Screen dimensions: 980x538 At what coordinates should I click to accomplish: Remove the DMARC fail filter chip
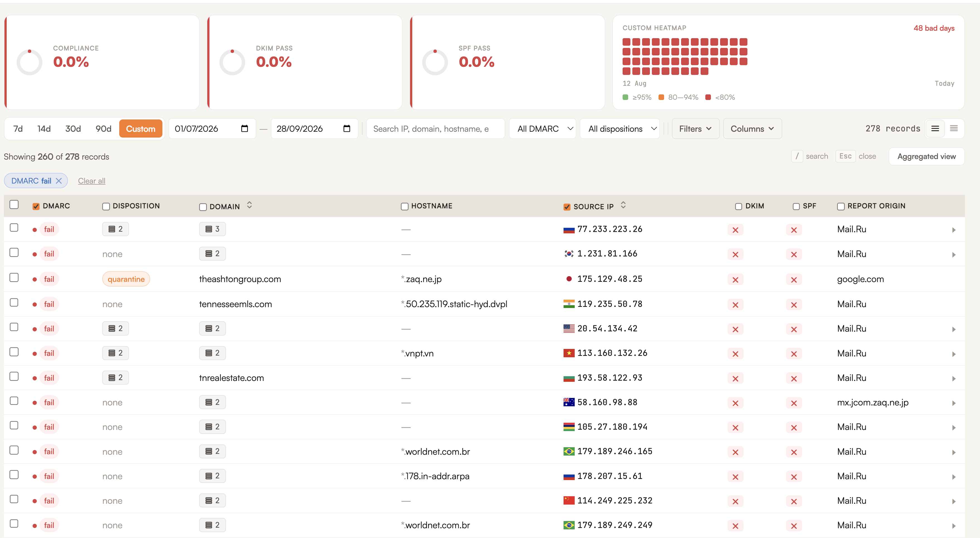(x=58, y=181)
